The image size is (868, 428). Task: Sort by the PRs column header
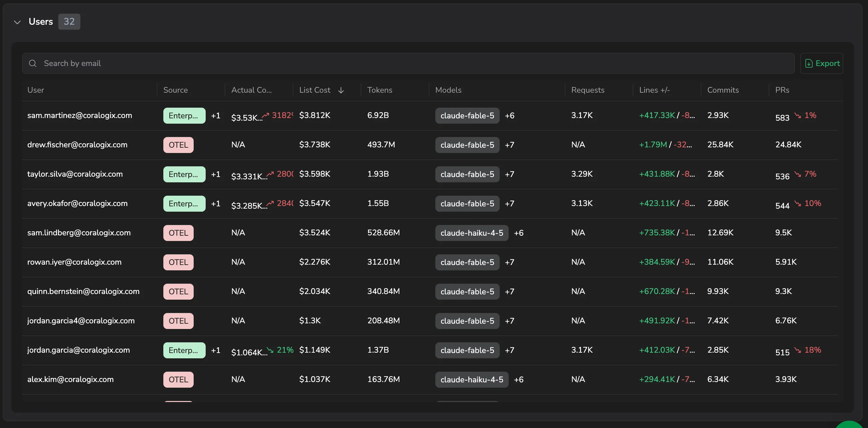(x=782, y=90)
